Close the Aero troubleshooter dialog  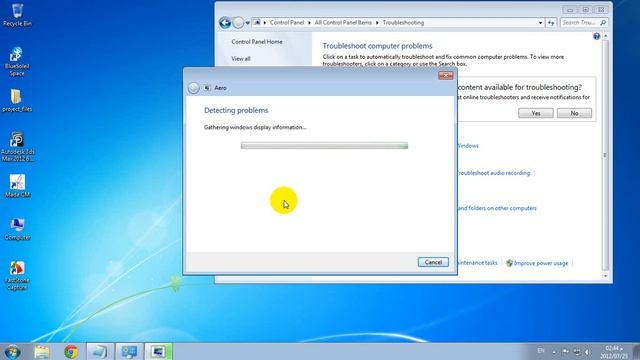pos(446,76)
